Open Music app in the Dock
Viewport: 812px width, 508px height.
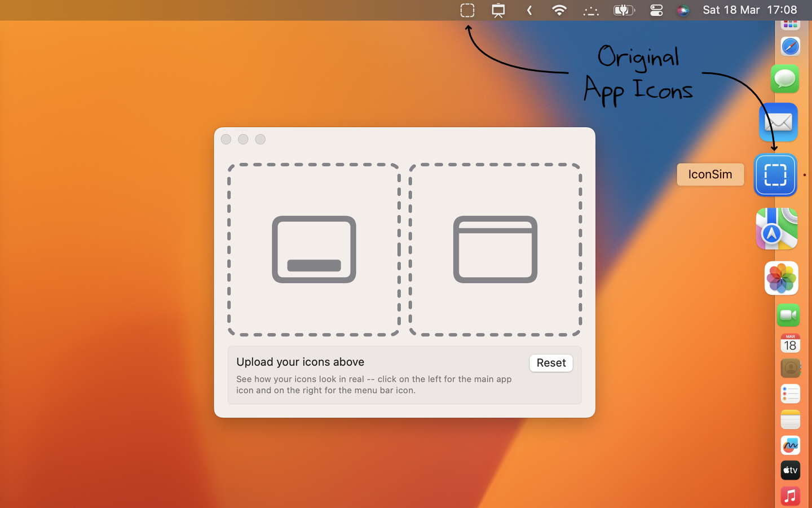(x=790, y=496)
